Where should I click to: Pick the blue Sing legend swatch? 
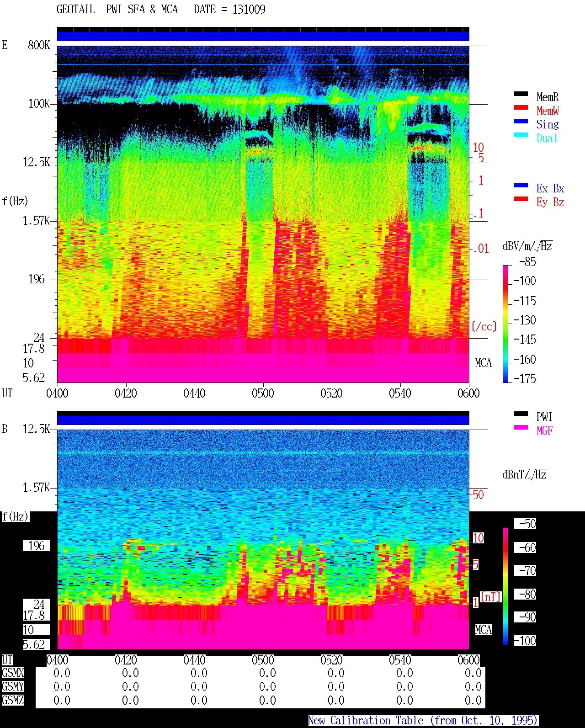click(x=521, y=122)
